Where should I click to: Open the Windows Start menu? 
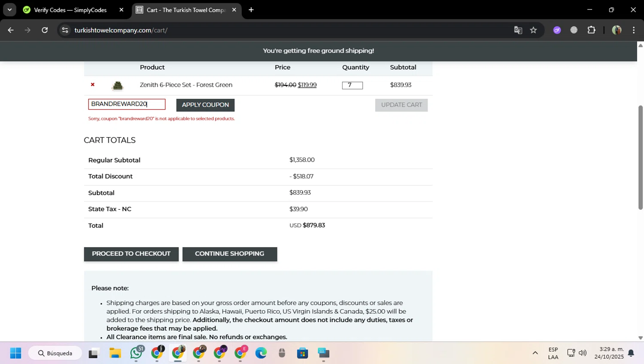click(15, 353)
